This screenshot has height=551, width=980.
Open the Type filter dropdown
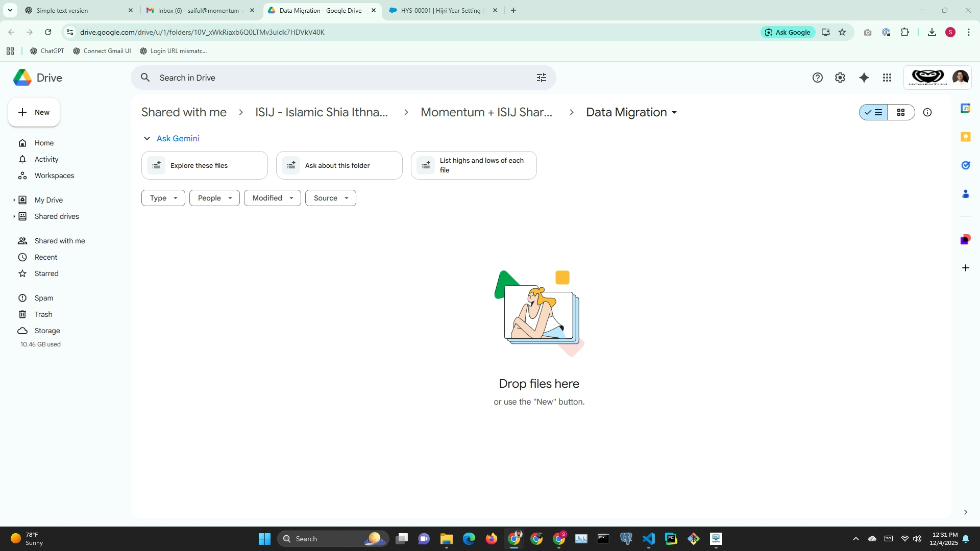163,198
